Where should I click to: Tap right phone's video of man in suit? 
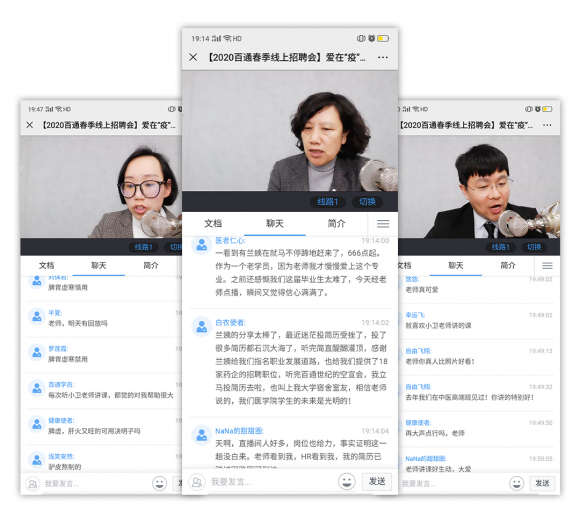point(479,187)
